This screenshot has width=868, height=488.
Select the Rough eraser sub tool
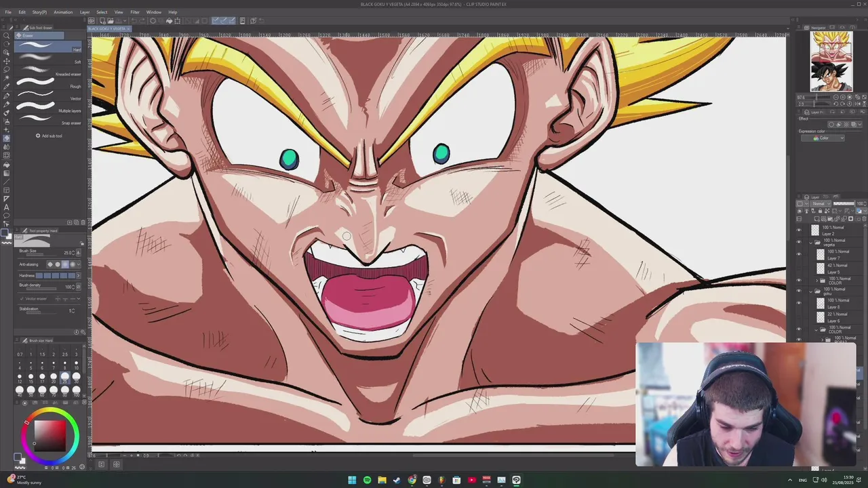coord(48,84)
